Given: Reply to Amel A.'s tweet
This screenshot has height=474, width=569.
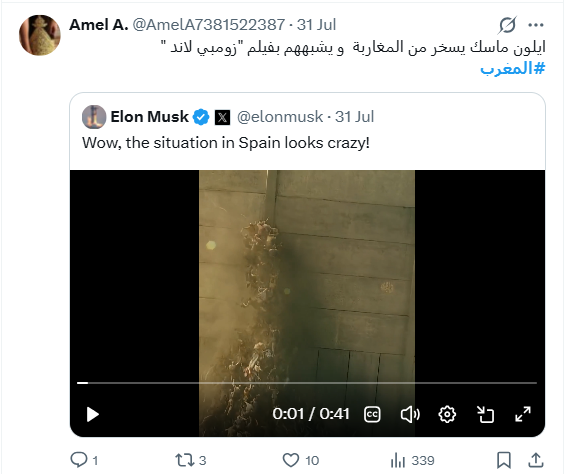Looking at the screenshot, I should (84, 460).
